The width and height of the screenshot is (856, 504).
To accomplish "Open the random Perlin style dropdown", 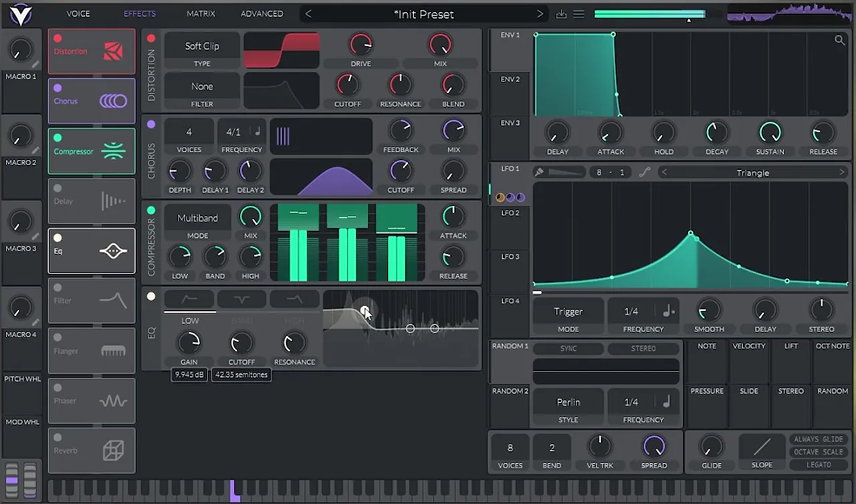I will (568, 402).
